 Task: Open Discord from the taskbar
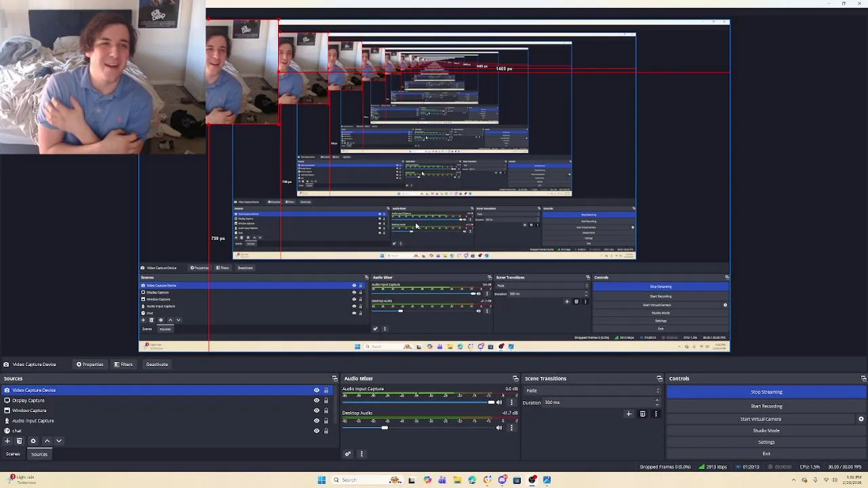[502, 480]
